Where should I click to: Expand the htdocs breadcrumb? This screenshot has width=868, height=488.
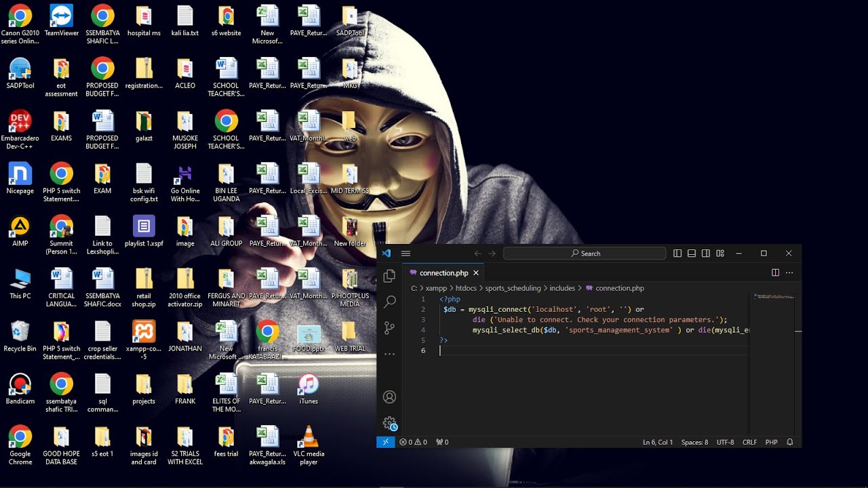coord(466,288)
